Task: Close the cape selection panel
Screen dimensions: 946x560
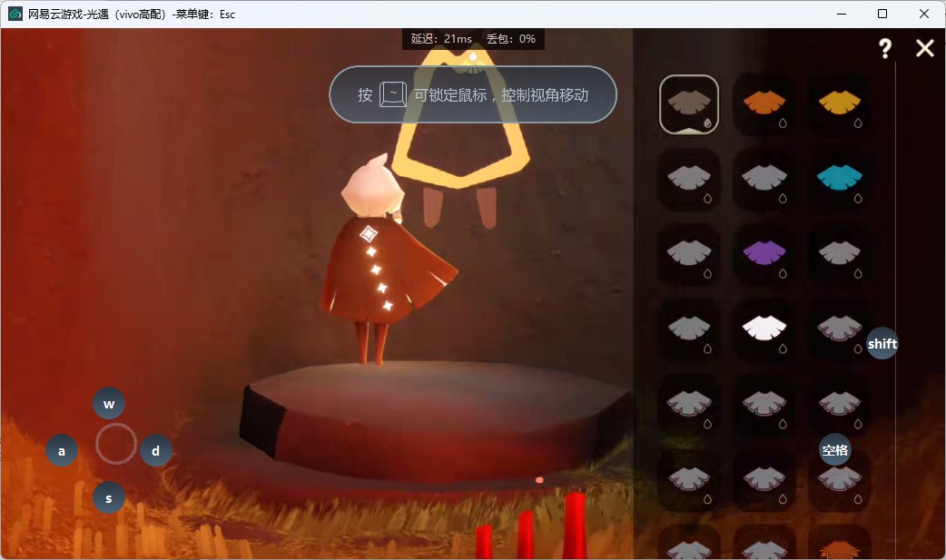Action: 925,48
